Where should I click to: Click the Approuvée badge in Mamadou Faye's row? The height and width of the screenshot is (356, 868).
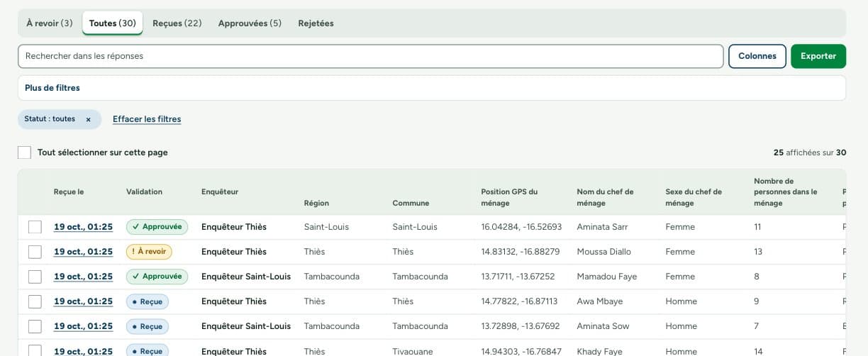point(157,277)
